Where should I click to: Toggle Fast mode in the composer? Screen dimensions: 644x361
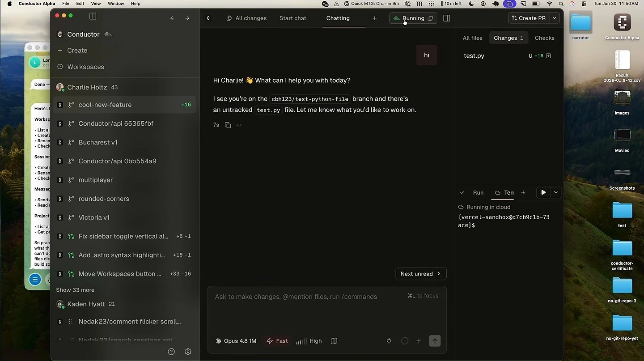(277, 341)
